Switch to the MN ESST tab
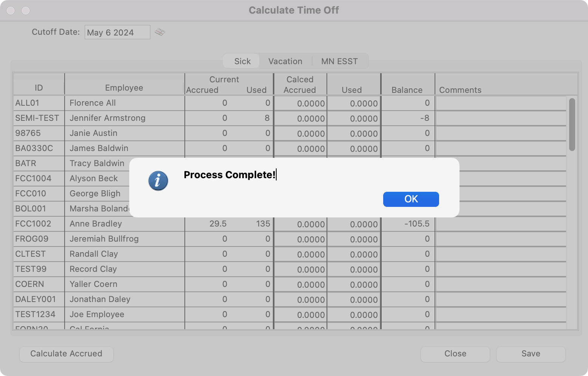 [x=339, y=61]
